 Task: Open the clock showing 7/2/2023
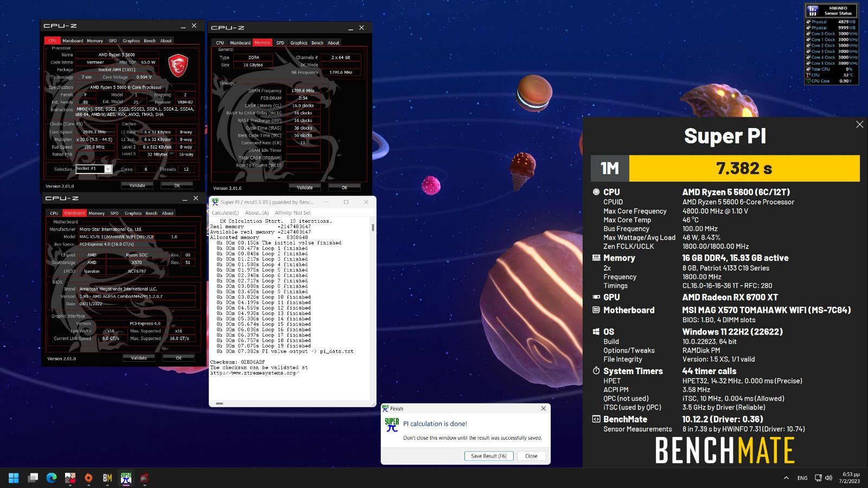click(x=850, y=478)
